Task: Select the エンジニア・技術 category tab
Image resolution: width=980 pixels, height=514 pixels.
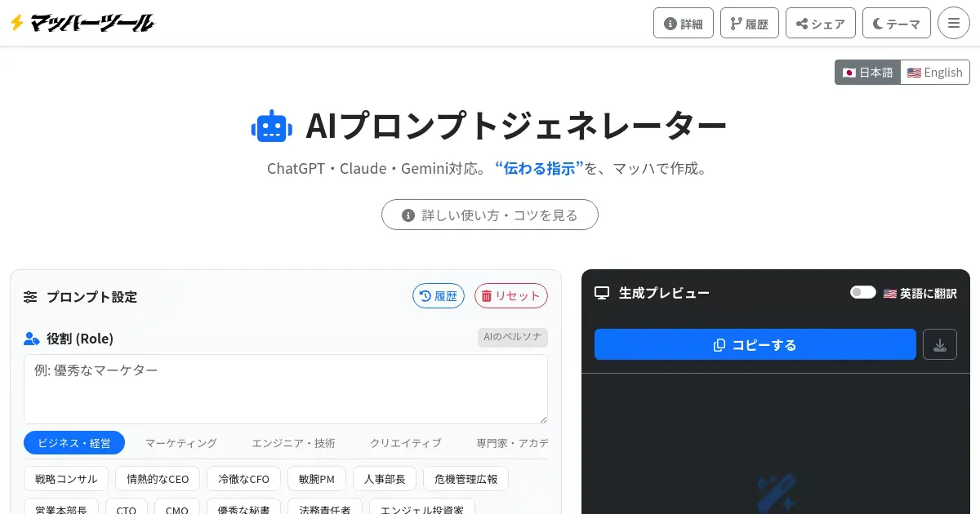Action: pos(293,443)
